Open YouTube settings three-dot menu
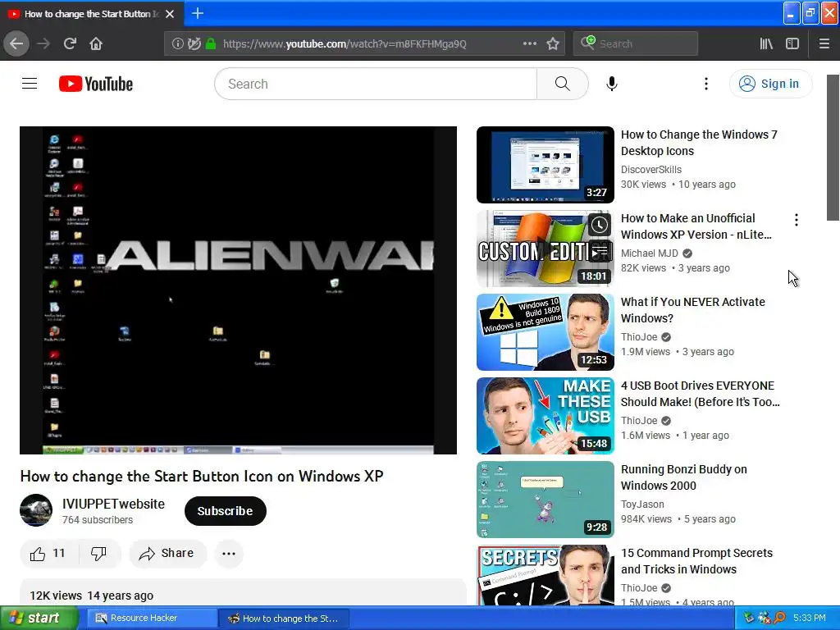 click(x=706, y=84)
